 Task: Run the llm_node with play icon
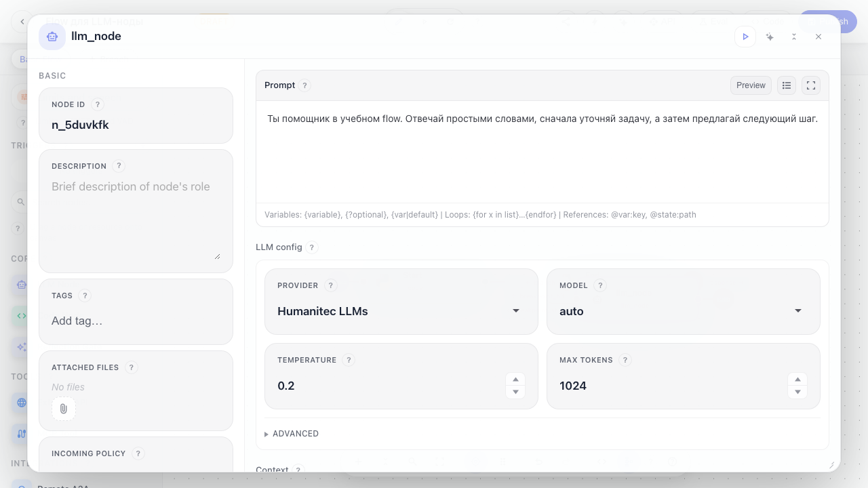coord(745,37)
